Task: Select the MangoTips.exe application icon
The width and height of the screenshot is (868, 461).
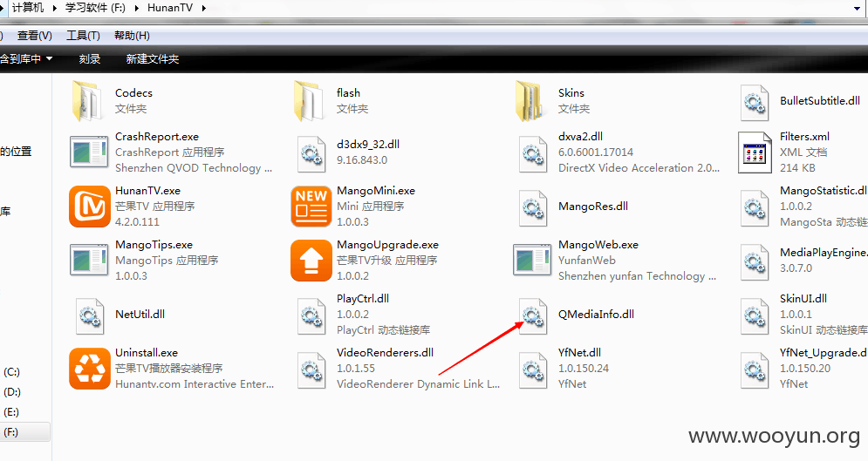Action: pyautogui.click(x=89, y=260)
